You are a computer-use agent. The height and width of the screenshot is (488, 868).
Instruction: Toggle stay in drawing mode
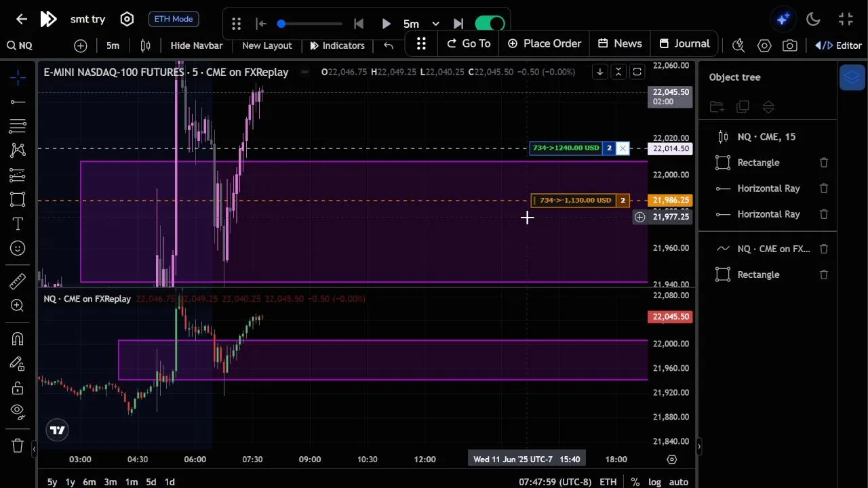18,363
